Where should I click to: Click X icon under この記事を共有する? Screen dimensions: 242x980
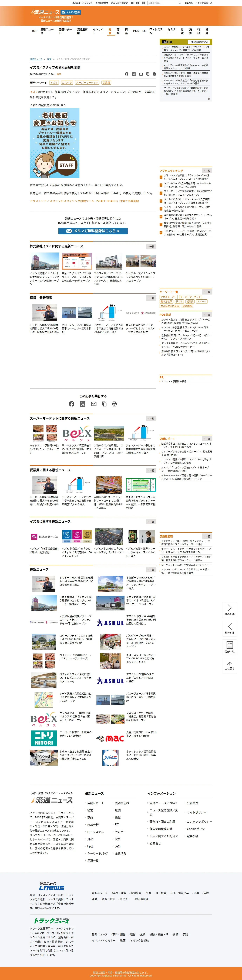[82, 404]
